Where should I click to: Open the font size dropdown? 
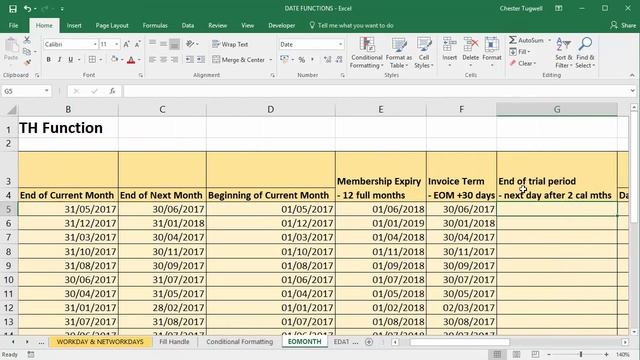pyautogui.click(x=117, y=44)
